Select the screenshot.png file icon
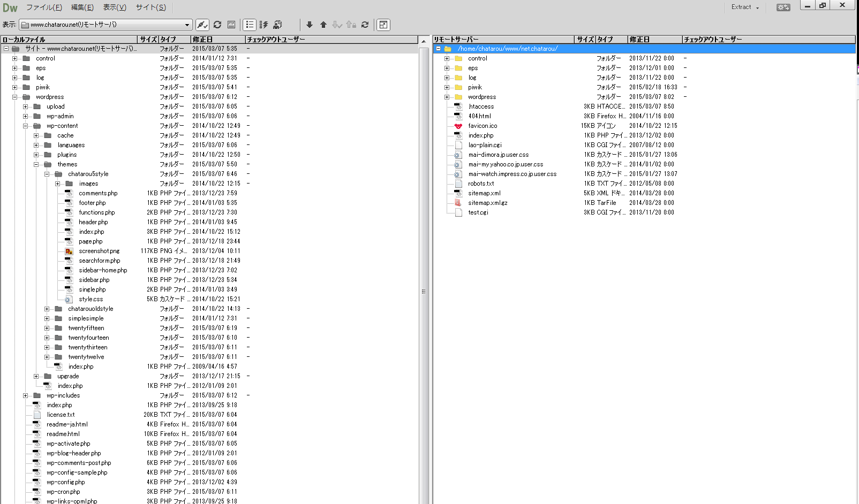The width and height of the screenshot is (859, 504). pos(69,251)
